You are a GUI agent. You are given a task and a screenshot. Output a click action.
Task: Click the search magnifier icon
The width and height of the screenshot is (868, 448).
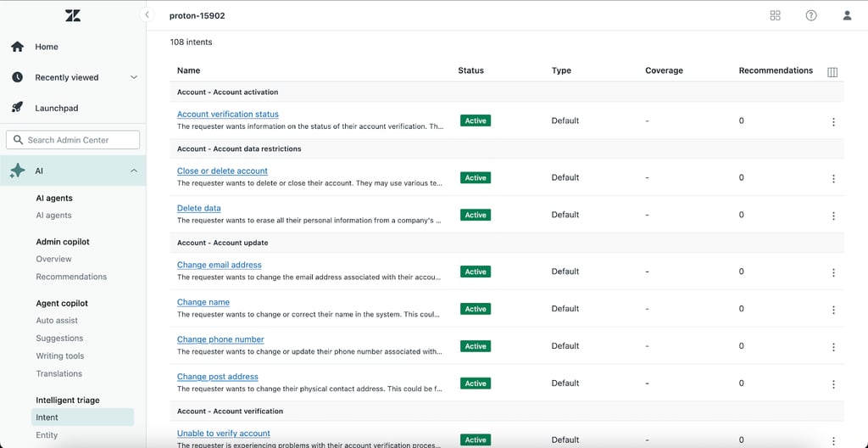19,140
